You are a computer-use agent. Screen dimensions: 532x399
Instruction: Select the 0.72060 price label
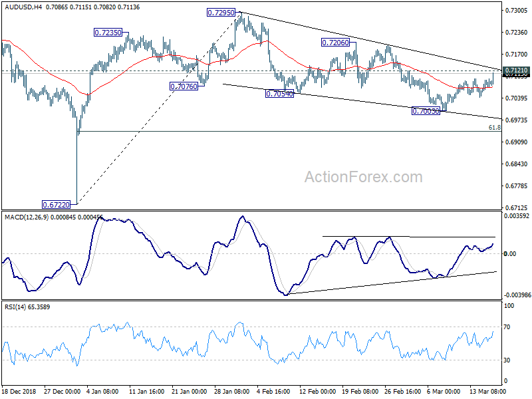335,43
